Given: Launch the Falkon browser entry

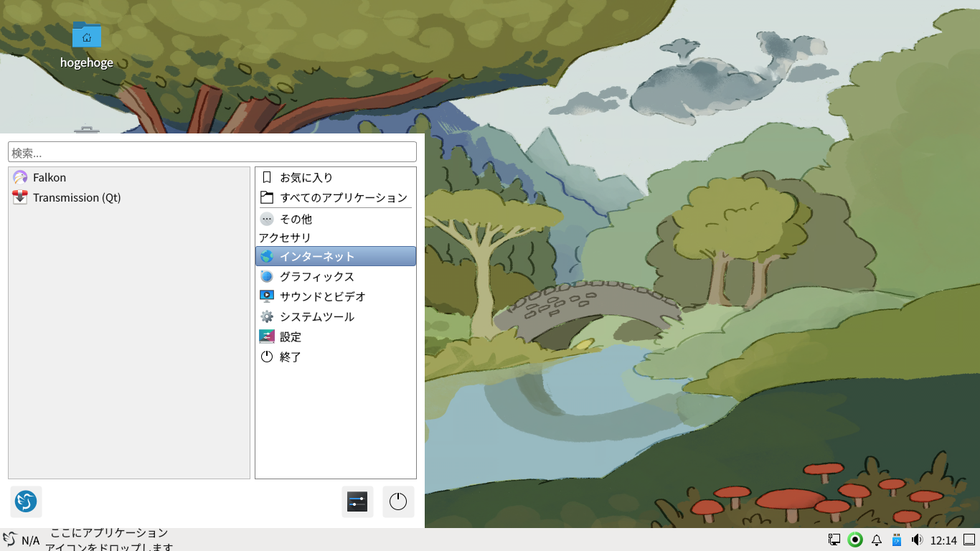Looking at the screenshot, I should pyautogui.click(x=129, y=177).
